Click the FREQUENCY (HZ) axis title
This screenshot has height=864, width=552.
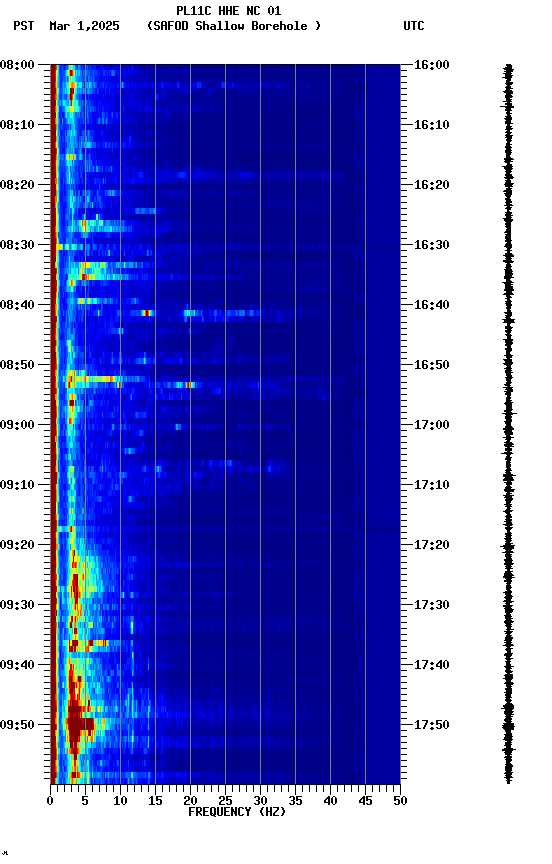pos(237,812)
